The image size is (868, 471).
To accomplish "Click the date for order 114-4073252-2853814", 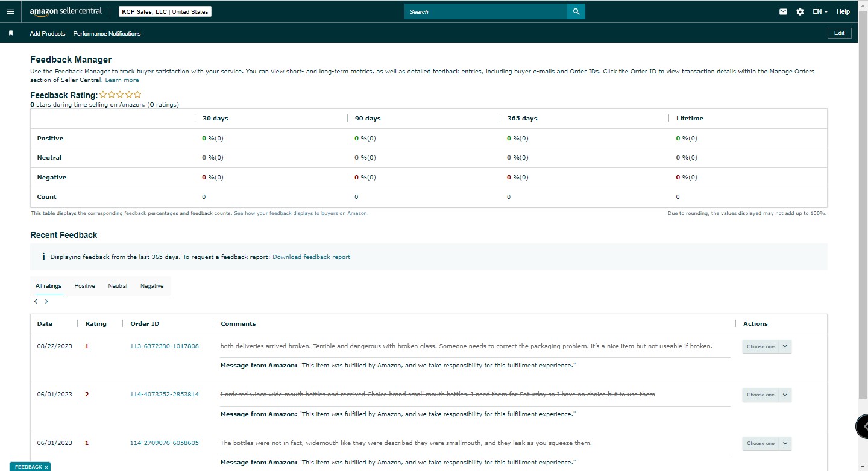I will [55, 395].
